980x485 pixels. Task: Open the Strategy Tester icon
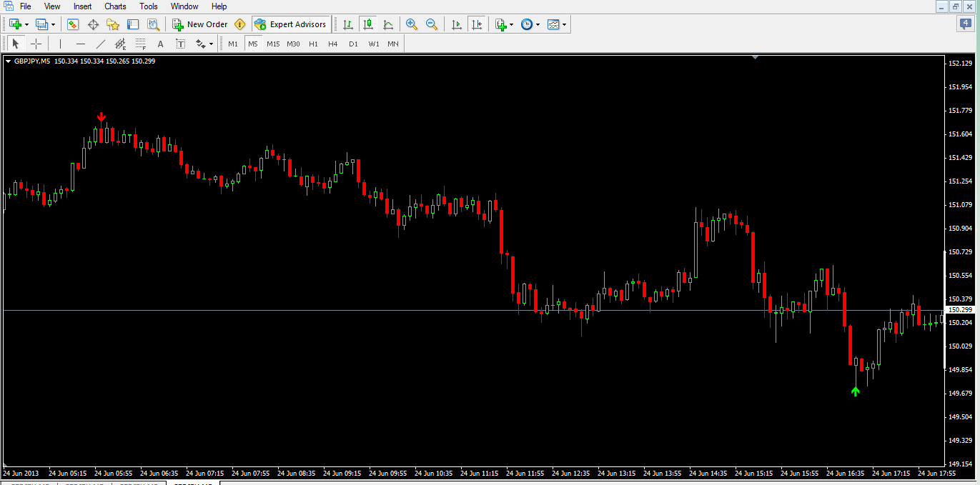(x=153, y=24)
